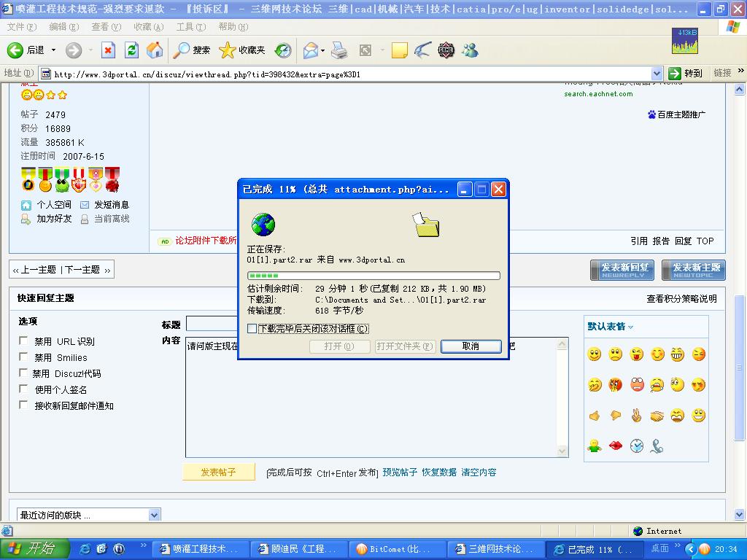
Task: Open the 开始 Start button
Action: 35,548
